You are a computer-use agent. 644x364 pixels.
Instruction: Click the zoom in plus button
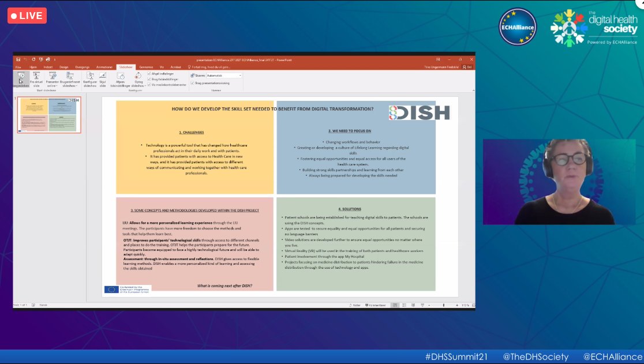click(x=456, y=305)
